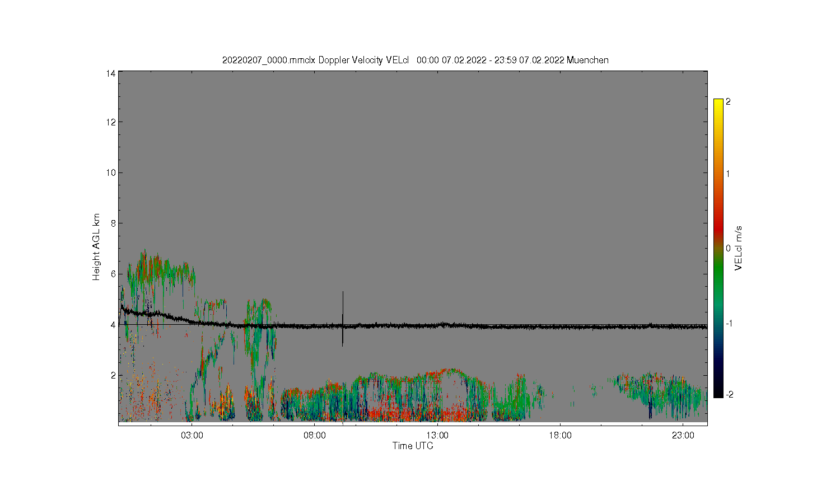
Task: Click the height tick label 8
Action: click(x=113, y=223)
